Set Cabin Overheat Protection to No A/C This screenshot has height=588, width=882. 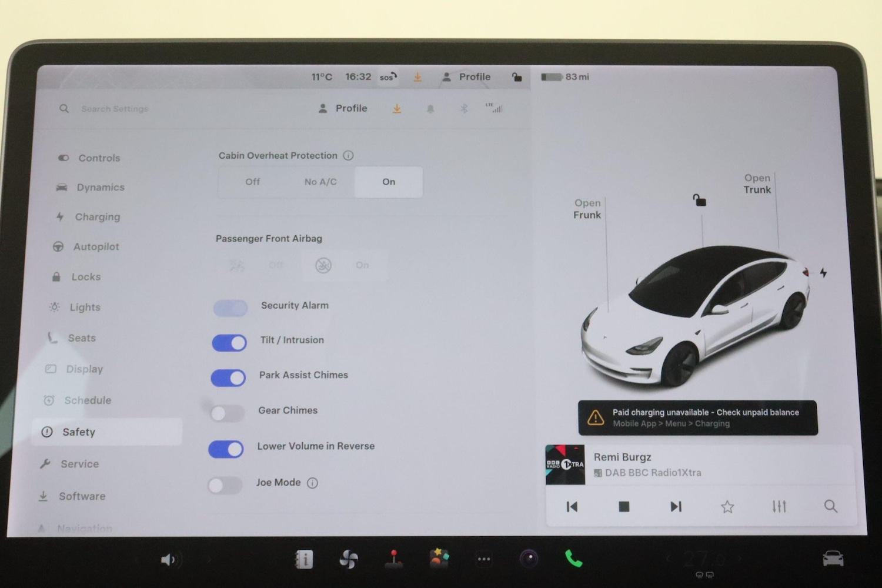[x=320, y=182]
